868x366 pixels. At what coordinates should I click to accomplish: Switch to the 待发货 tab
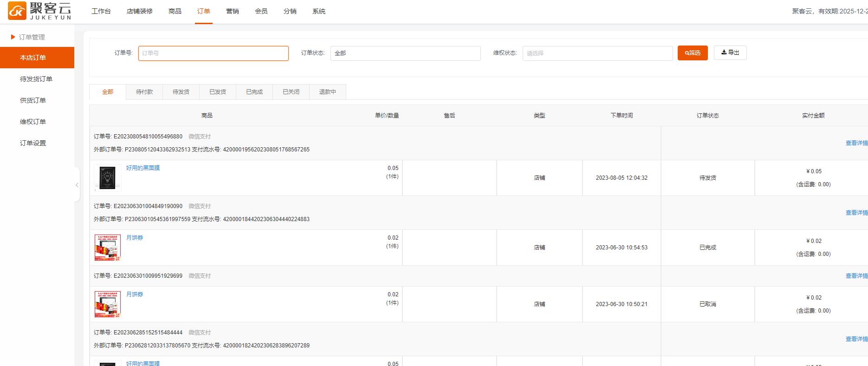181,92
